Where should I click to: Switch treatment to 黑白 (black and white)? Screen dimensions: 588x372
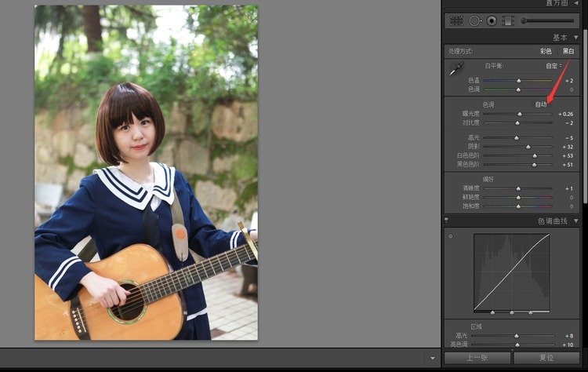pos(568,51)
